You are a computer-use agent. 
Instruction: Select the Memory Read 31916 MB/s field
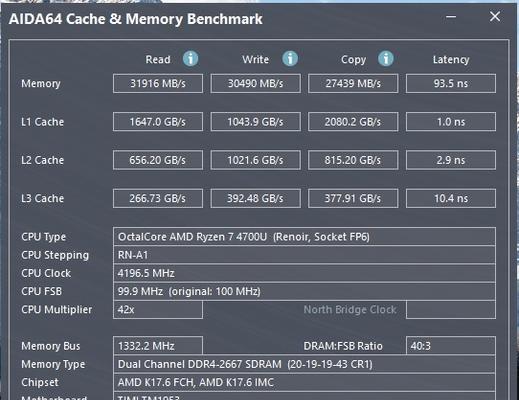158,83
